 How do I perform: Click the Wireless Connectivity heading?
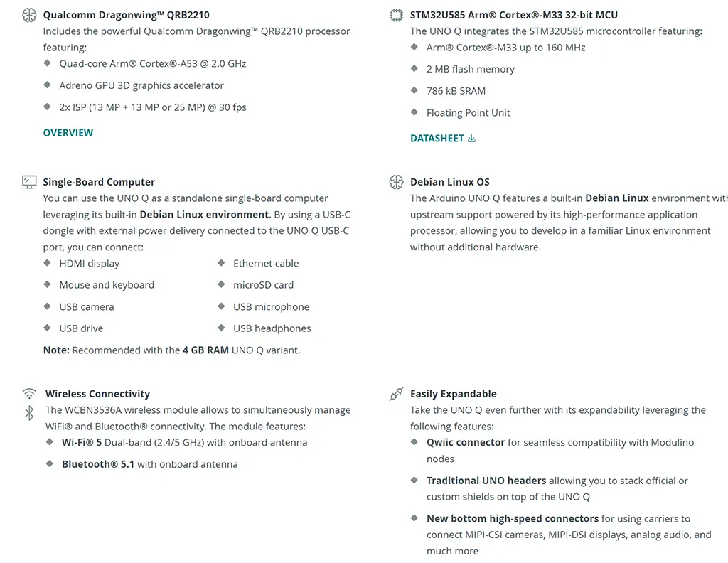tap(97, 394)
